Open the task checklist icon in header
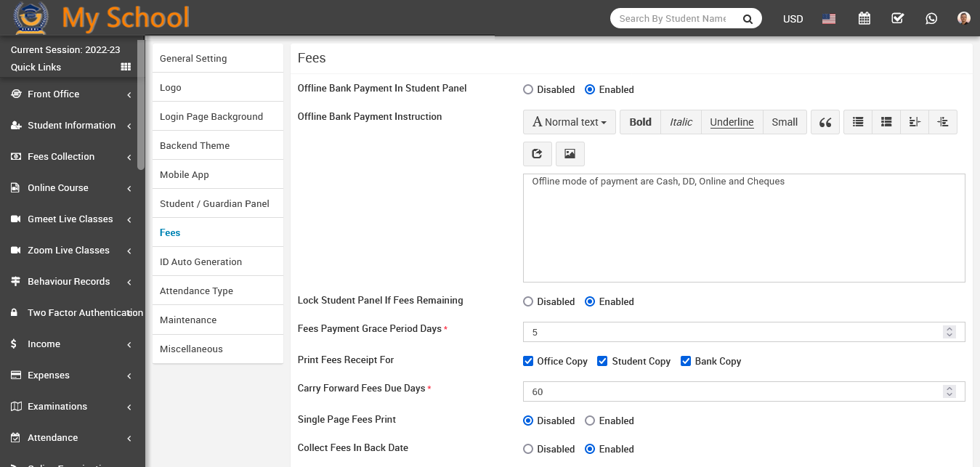This screenshot has width=980, height=467. pyautogui.click(x=897, y=19)
